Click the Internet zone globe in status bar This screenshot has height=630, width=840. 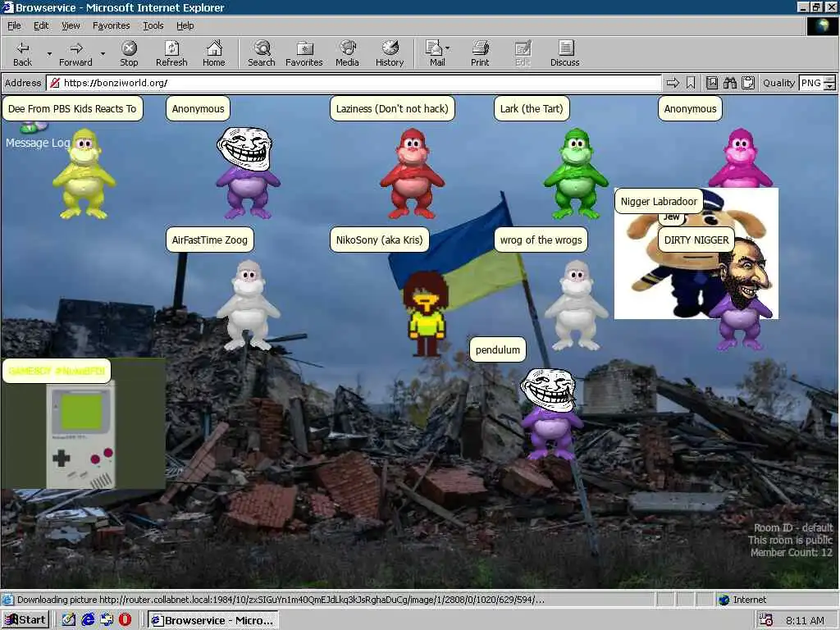click(x=724, y=600)
